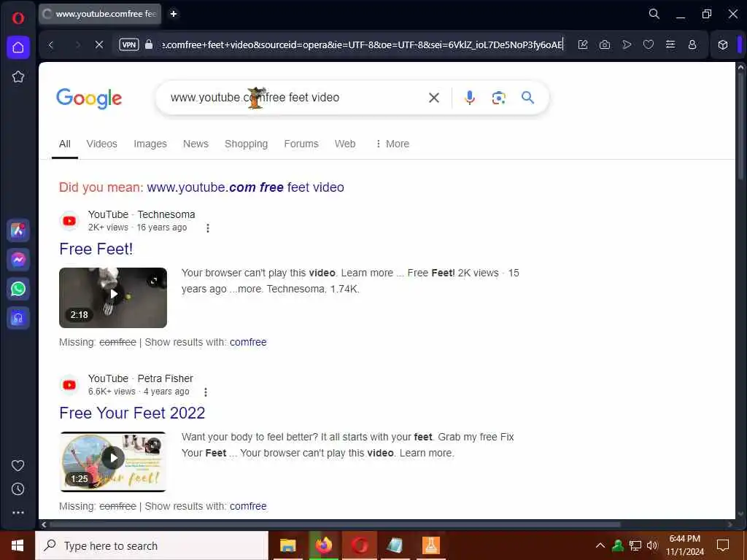Open browsing history clock icon
The width and height of the screenshot is (747, 560).
coord(18,489)
